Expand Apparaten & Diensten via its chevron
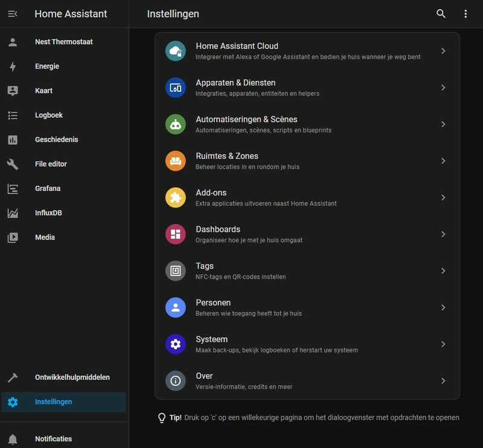 point(443,88)
